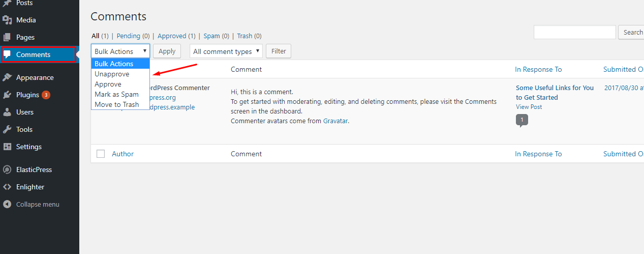Open the Enlighter code icon
Viewport: 644px width, 254px height.
[7, 187]
